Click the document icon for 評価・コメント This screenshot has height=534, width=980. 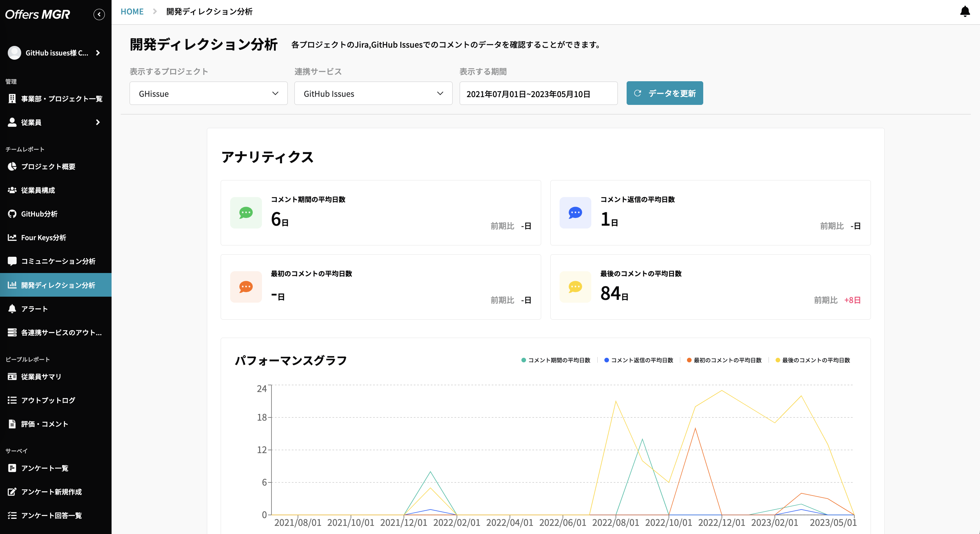coord(12,423)
